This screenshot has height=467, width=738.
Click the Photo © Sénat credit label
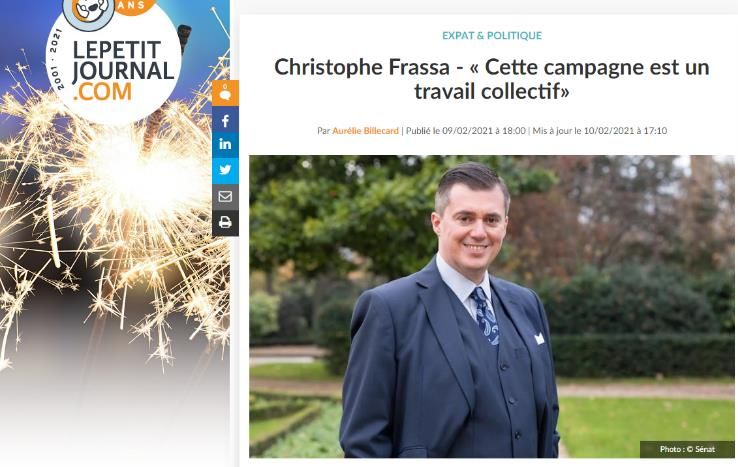point(687,449)
